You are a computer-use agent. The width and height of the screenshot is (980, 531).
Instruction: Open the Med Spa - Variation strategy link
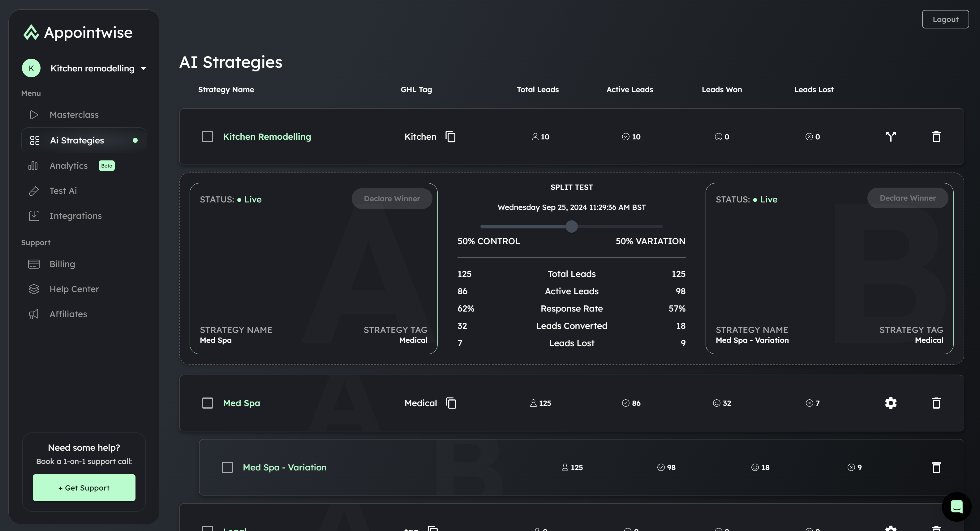[285, 467]
